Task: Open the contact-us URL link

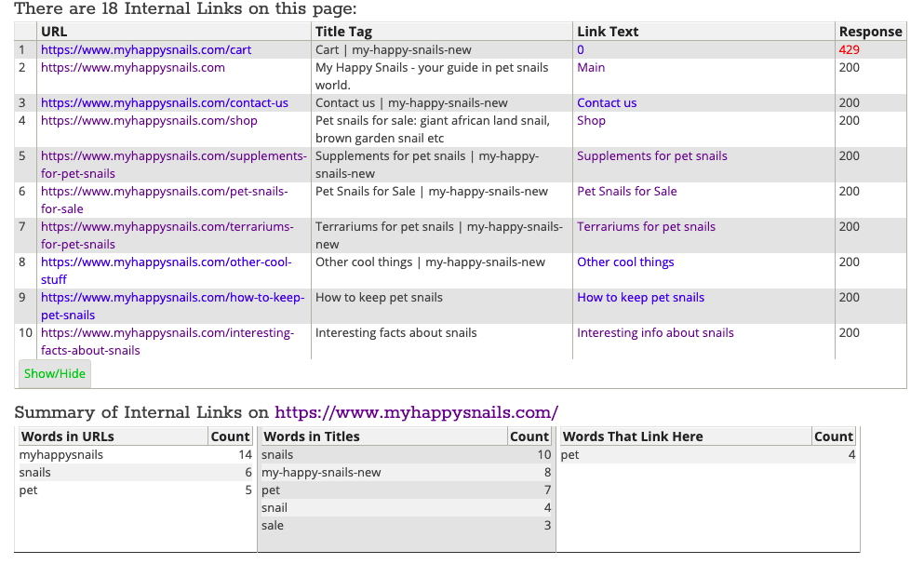Action: (165, 102)
